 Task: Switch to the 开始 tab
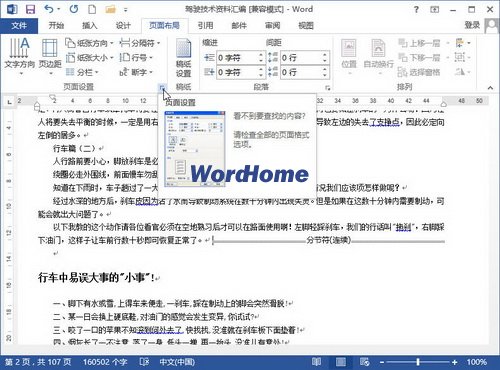(56, 25)
